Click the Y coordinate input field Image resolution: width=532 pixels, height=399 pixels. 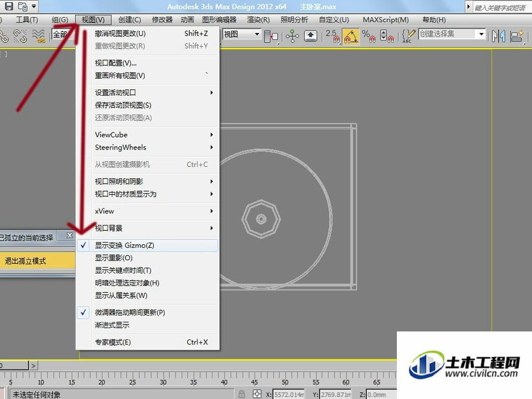(336, 395)
